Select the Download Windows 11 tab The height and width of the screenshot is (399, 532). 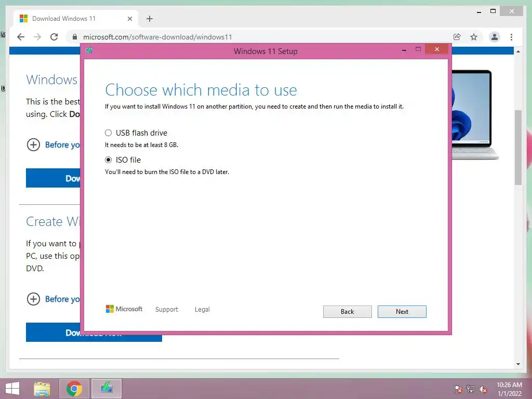76,19
